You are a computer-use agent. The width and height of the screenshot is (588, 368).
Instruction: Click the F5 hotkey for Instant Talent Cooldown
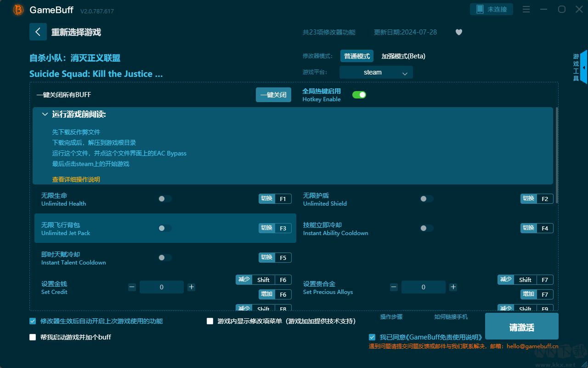tap(275, 258)
